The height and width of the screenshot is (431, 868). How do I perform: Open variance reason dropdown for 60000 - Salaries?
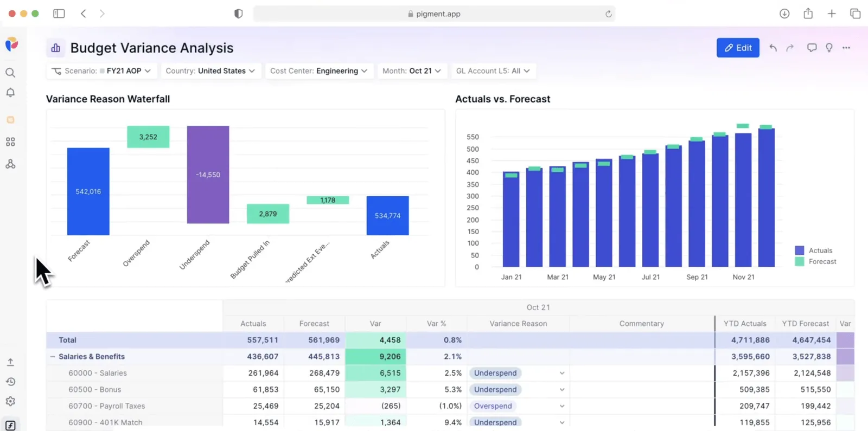[562, 373]
